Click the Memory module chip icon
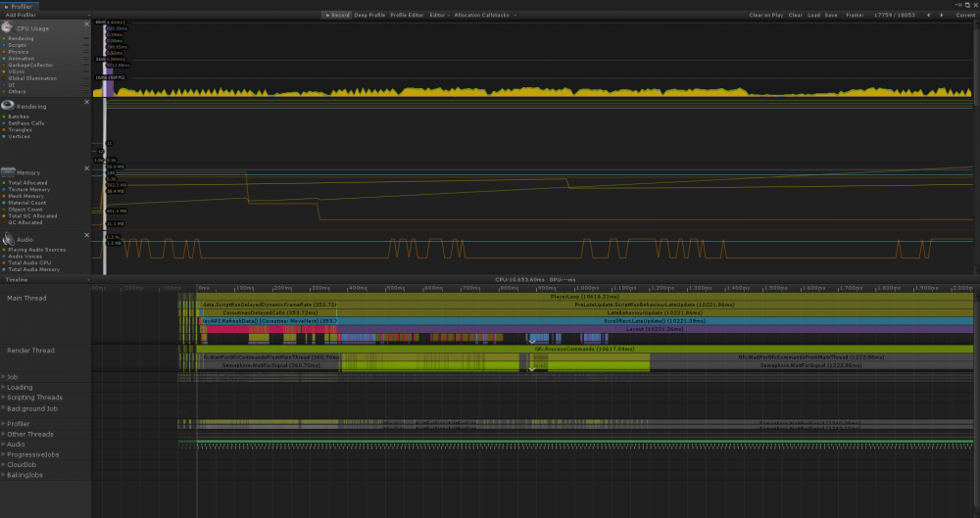The width and height of the screenshot is (980, 518). point(9,173)
